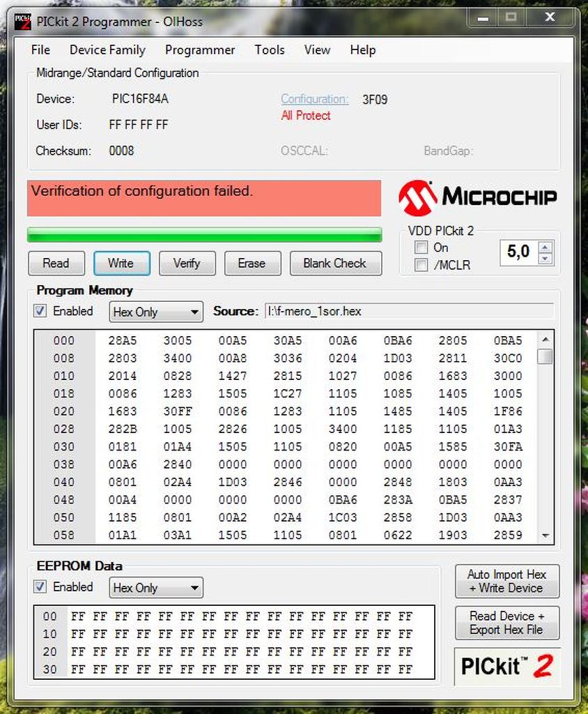The height and width of the screenshot is (714, 588).
Task: Click Read Device + Export Hex File
Action: (507, 623)
